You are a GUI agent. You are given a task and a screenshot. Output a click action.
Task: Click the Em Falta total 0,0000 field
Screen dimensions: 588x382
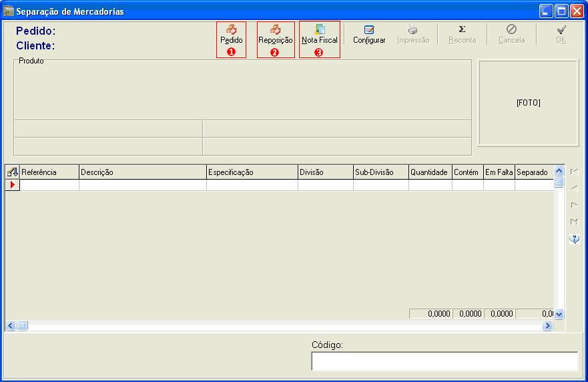[x=499, y=314]
